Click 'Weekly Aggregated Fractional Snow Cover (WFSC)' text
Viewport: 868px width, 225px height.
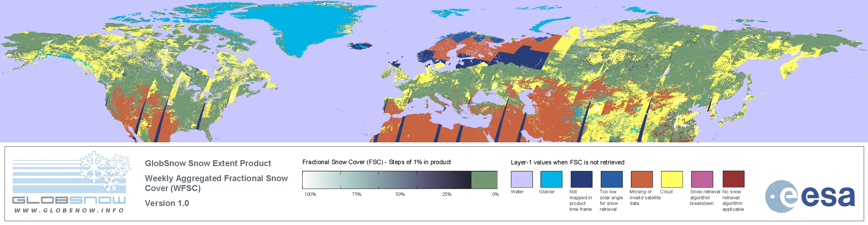[x=216, y=183]
